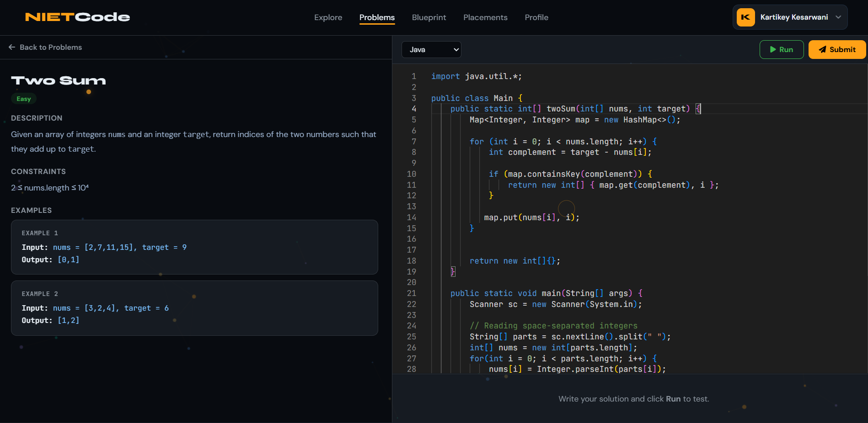Image resolution: width=868 pixels, height=423 pixels.
Task: Click the Back to Problems link
Action: tap(45, 47)
